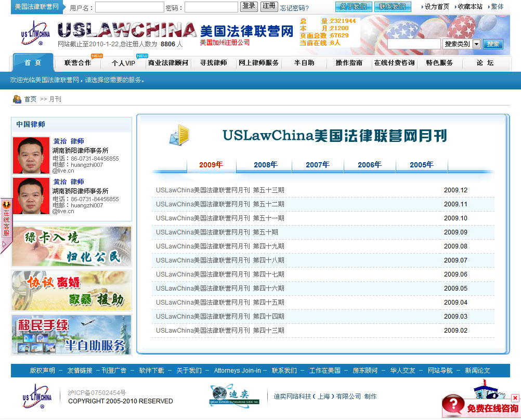Viewport: 521px width, 420px height.
Task: Click 网站导航 footer link
Action: (x=440, y=371)
